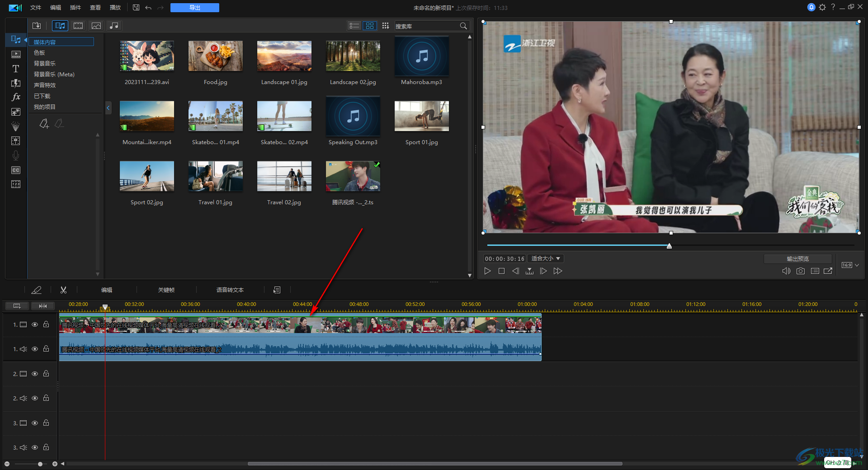The width and height of the screenshot is (868, 470).
Task: Zoom in the timeline with plus button
Action: (55, 464)
